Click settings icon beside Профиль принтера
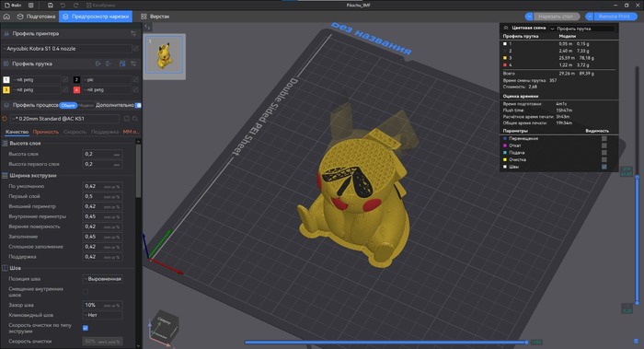This screenshot has width=644, height=349. 133,33
